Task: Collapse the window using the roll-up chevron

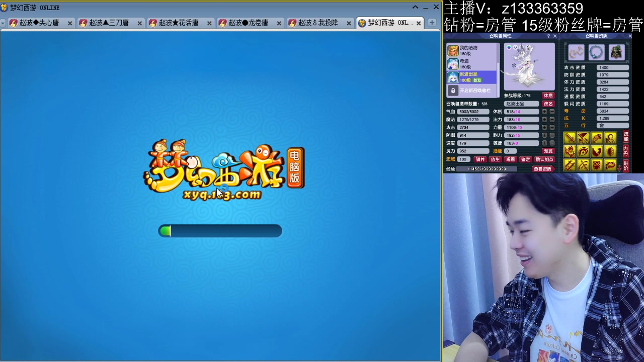Action: click(415, 7)
